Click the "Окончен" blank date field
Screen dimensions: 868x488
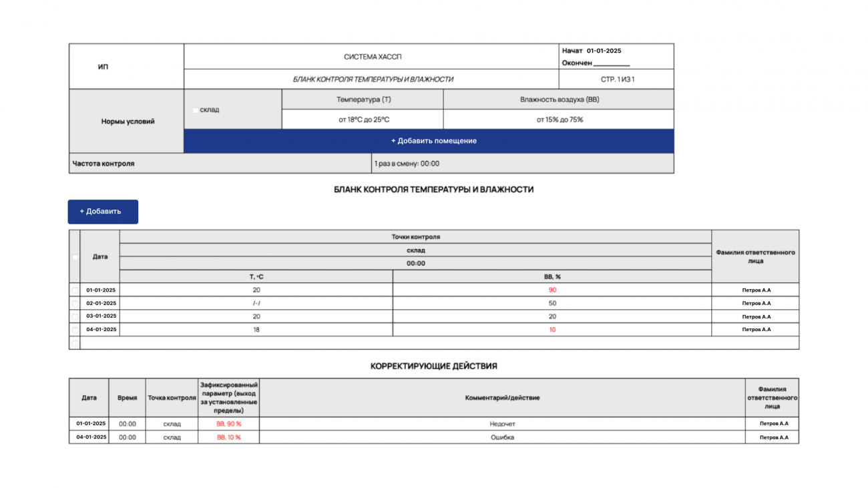click(x=611, y=63)
